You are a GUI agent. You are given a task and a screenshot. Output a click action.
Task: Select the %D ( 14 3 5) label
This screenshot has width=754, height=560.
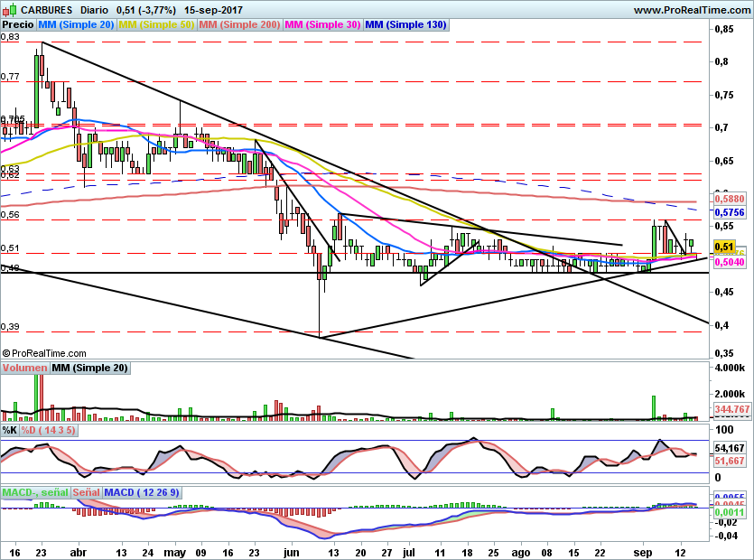48,430
